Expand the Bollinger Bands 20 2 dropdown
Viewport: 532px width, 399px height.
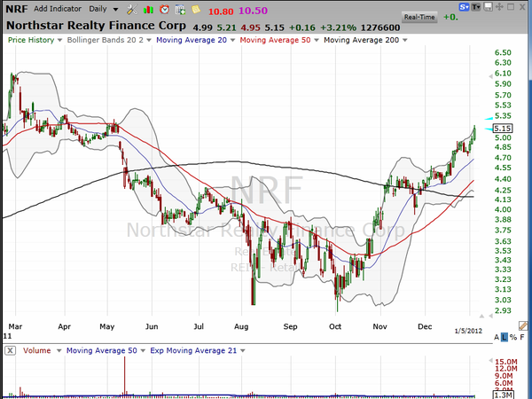[149, 41]
